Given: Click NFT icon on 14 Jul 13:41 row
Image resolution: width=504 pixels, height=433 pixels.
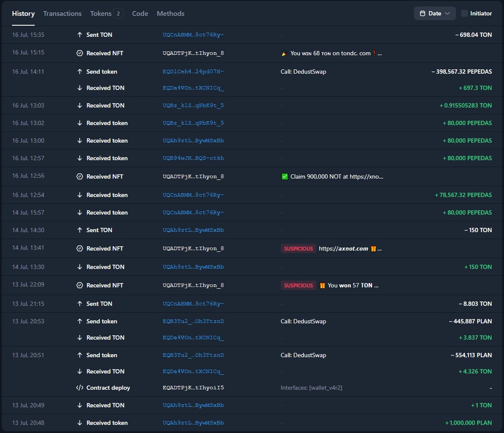Looking at the screenshot, I should [80, 248].
